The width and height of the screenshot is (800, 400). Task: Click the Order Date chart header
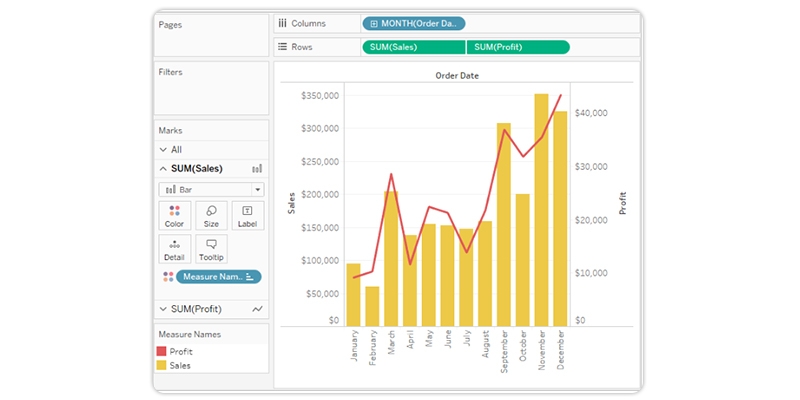tap(455, 75)
